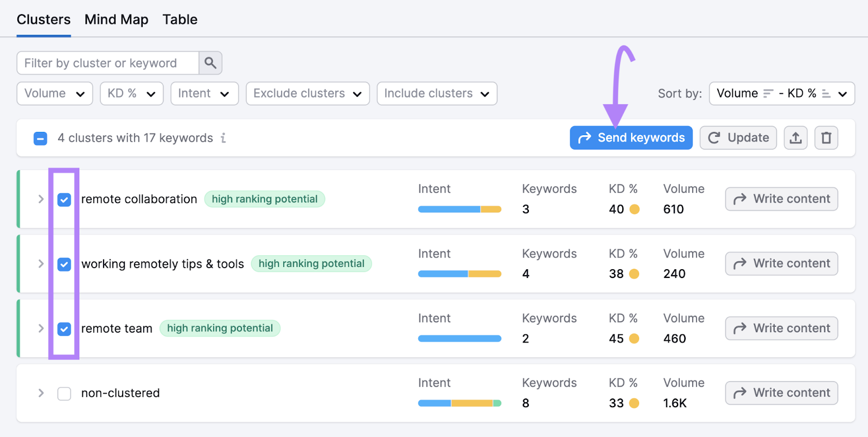Switch to the Mind Map tab
The image size is (868, 437).
(116, 20)
